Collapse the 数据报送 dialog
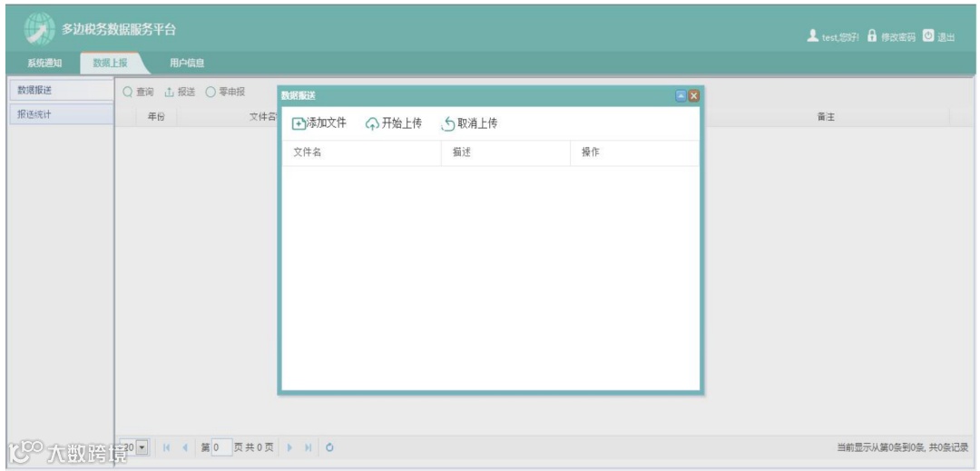 tap(681, 95)
